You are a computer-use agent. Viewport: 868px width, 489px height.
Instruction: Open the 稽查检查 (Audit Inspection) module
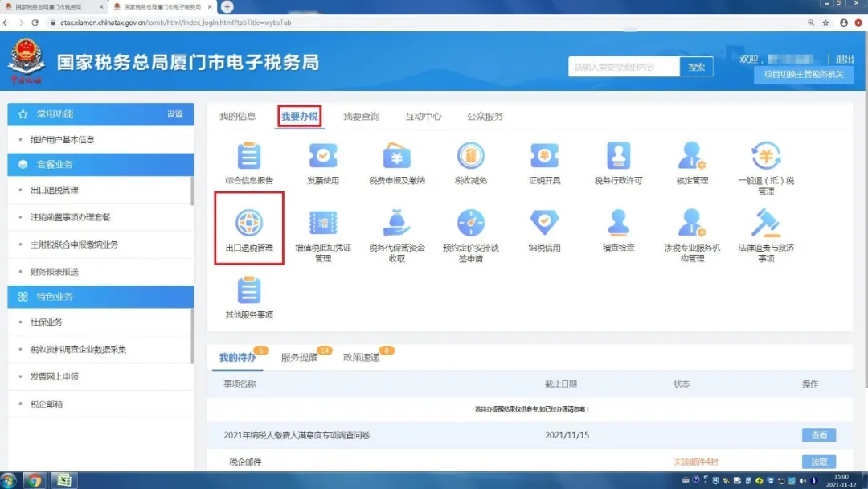pos(618,228)
